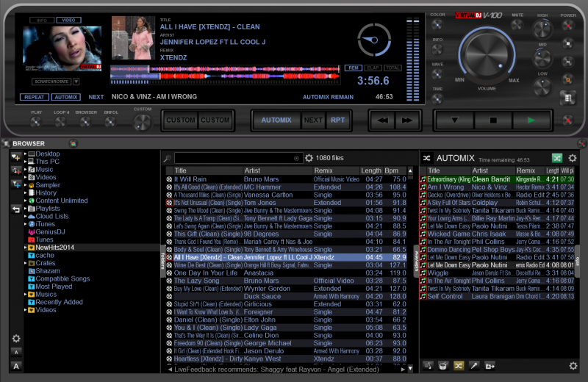Viewport: 588px width, 382px height.
Task: Click the NEXT button beside AUTOMIX
Action: tap(313, 120)
